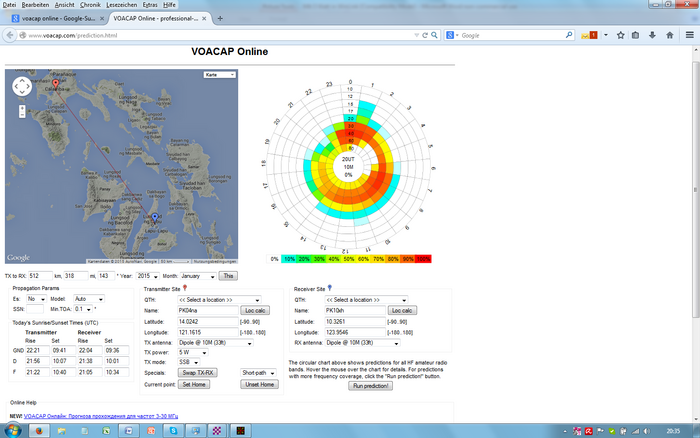Open the Extras menu
This screenshot has width=700, height=438.
[150, 5]
